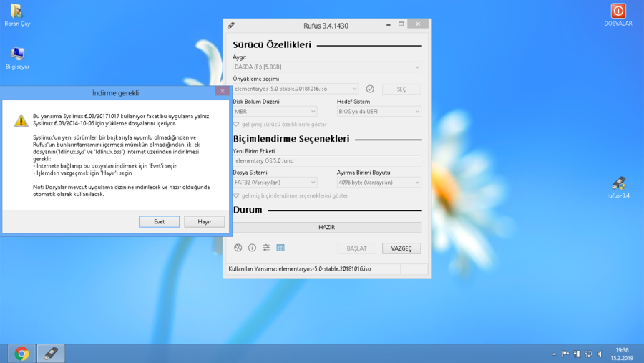Click the BAŞLAT button
This screenshot has height=363, width=644.
(x=356, y=248)
